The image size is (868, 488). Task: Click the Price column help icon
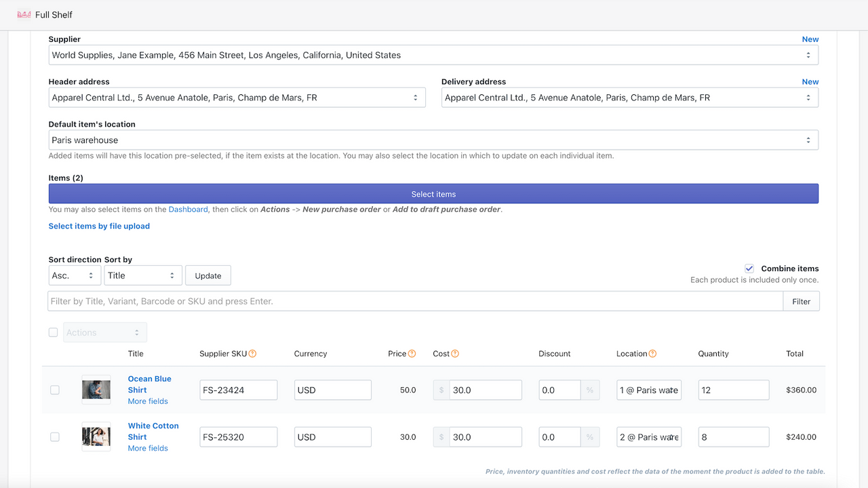(412, 354)
